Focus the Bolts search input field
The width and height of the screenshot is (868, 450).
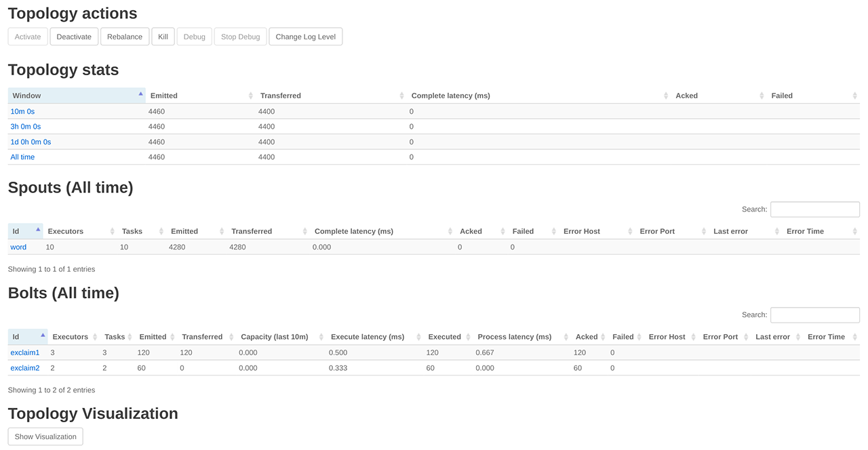(814, 315)
